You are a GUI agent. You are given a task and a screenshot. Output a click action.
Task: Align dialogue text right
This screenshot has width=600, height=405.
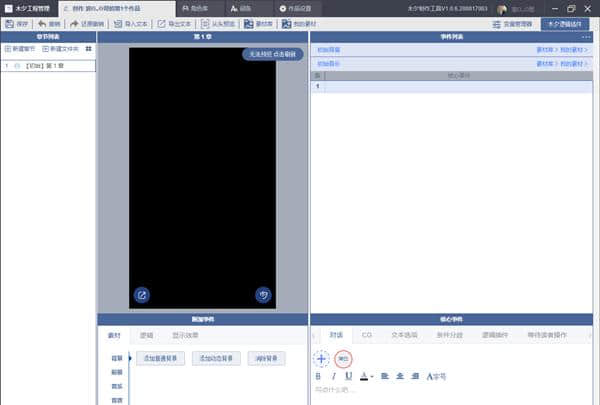(x=415, y=376)
